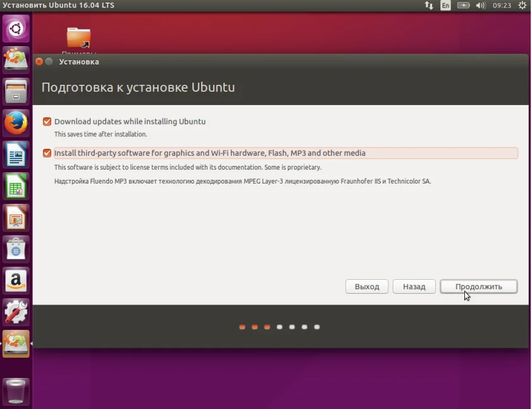Screen dimensions: 532x409
Task: Click the 'Подготовка к установке Ubuntu' heading
Action: (x=138, y=87)
